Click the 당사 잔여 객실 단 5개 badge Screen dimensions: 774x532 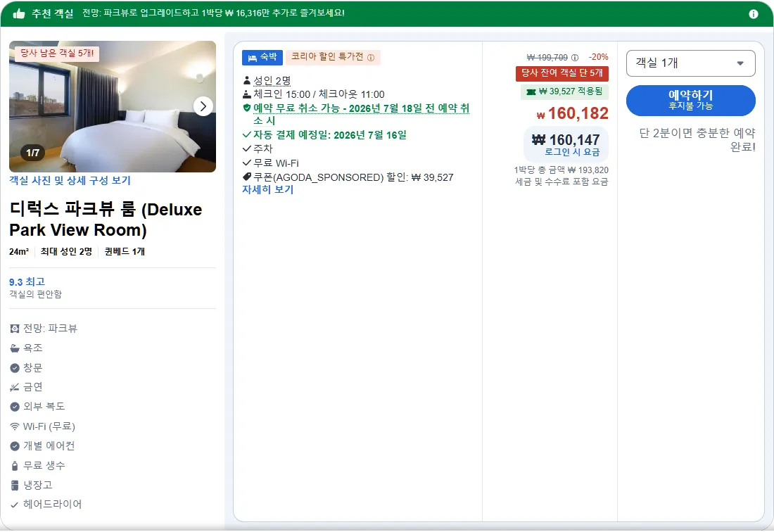pos(562,73)
